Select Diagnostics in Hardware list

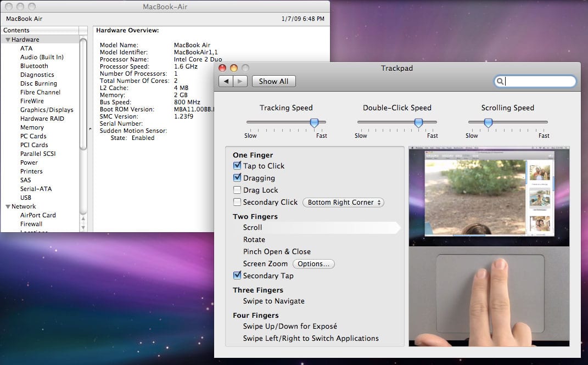point(37,75)
